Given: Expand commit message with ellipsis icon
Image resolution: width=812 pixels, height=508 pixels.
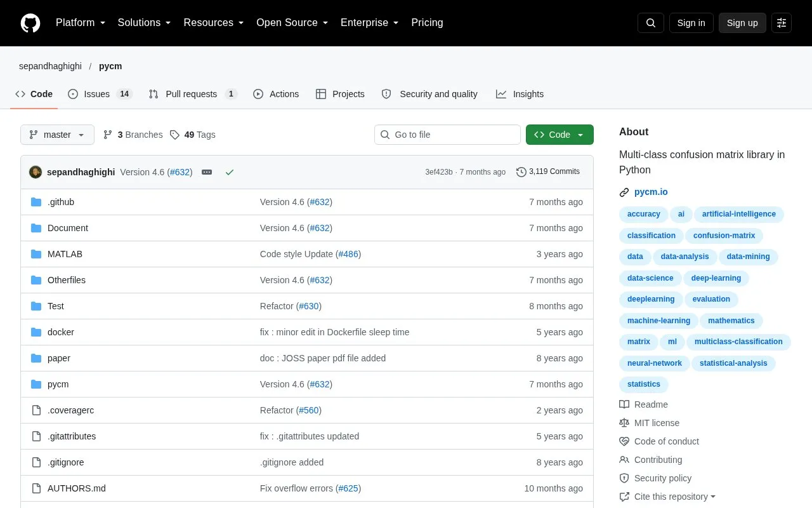Looking at the screenshot, I should tap(207, 172).
